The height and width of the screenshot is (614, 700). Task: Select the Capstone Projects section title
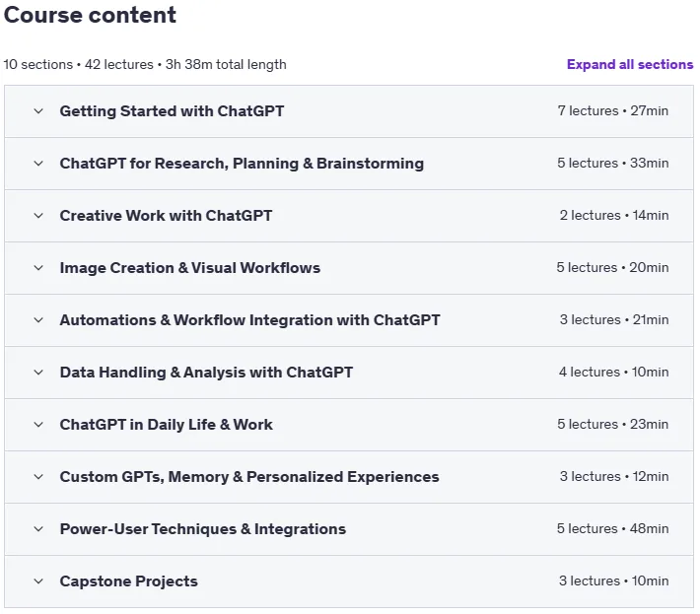pos(128,581)
